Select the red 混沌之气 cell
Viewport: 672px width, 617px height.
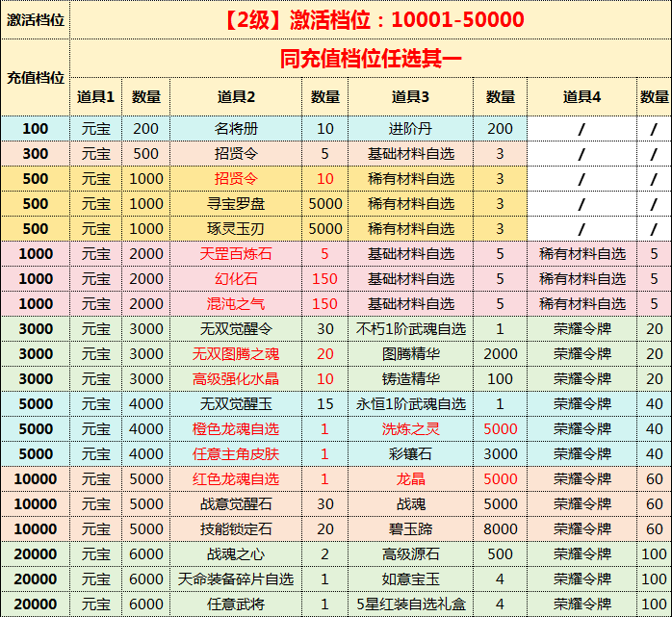[236, 304]
